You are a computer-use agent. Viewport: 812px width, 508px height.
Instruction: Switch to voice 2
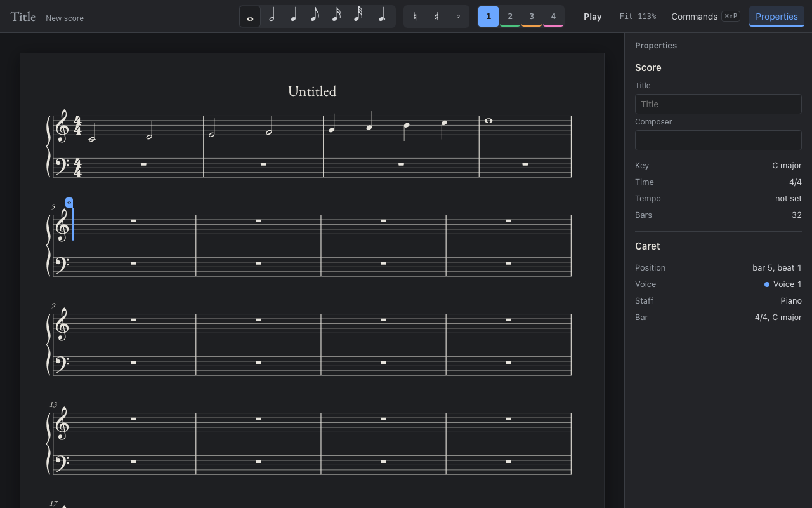[x=510, y=17]
